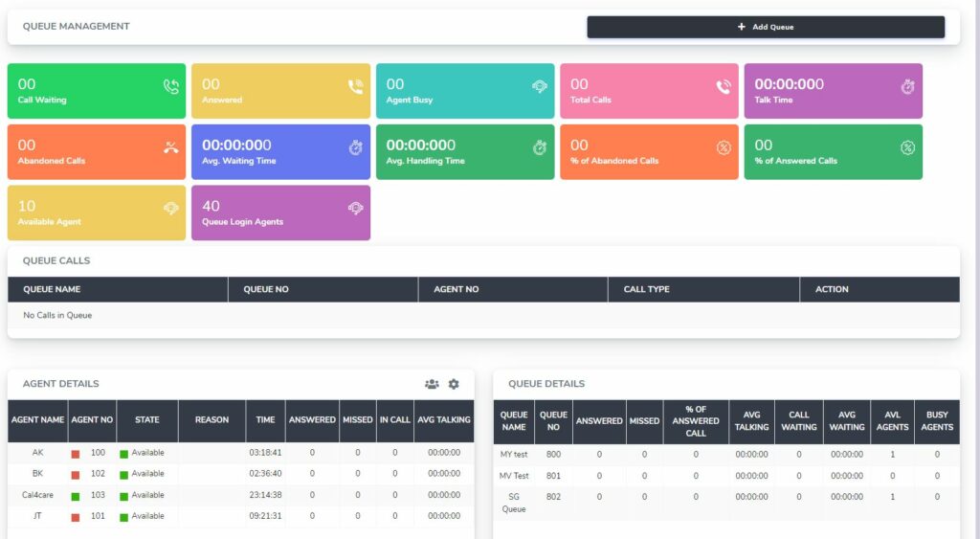This screenshot has height=539, width=980.
Task: Click the Total Calls phone icon
Action: point(724,86)
